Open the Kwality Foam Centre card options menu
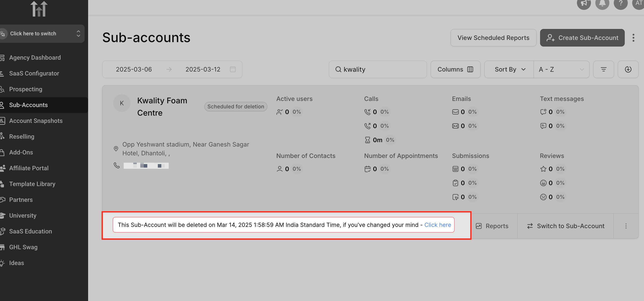 (x=626, y=226)
